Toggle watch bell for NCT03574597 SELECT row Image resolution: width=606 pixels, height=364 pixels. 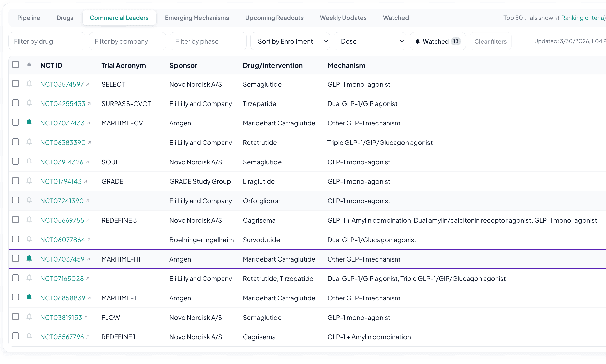coord(29,84)
